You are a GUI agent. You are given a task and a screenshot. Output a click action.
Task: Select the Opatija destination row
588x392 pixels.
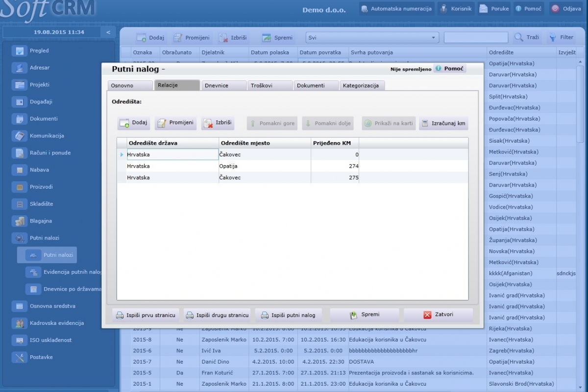(x=293, y=166)
